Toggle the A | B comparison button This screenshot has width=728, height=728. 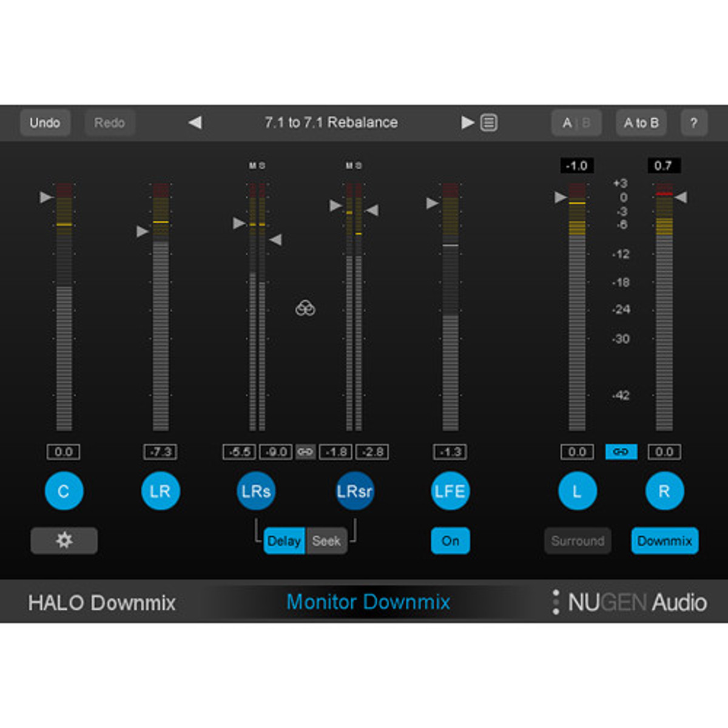click(x=576, y=123)
